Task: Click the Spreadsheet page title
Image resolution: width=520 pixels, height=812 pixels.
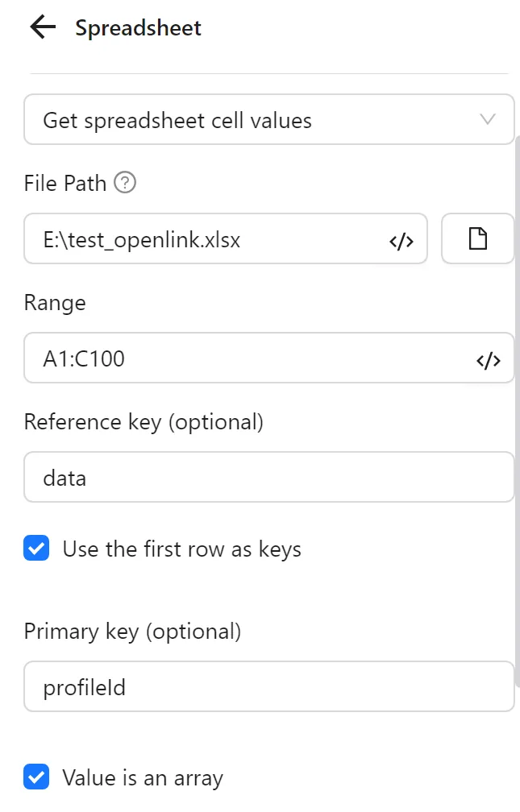Action: 137,27
